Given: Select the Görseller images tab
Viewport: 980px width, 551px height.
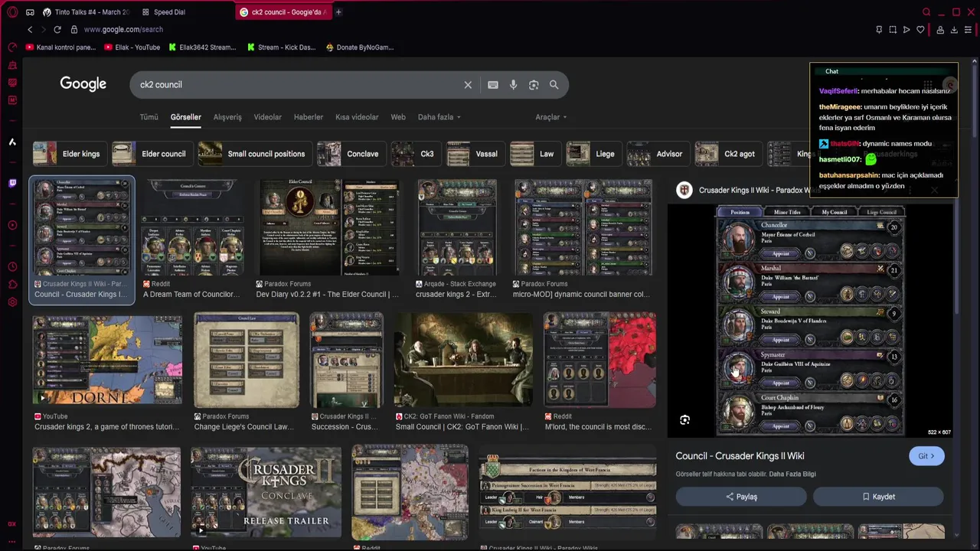Looking at the screenshot, I should [x=185, y=117].
